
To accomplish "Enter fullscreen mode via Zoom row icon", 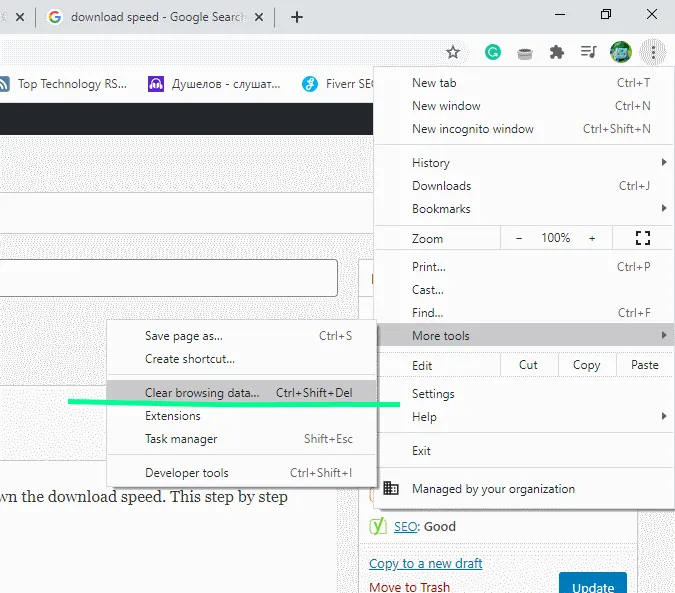I will pyautogui.click(x=643, y=238).
